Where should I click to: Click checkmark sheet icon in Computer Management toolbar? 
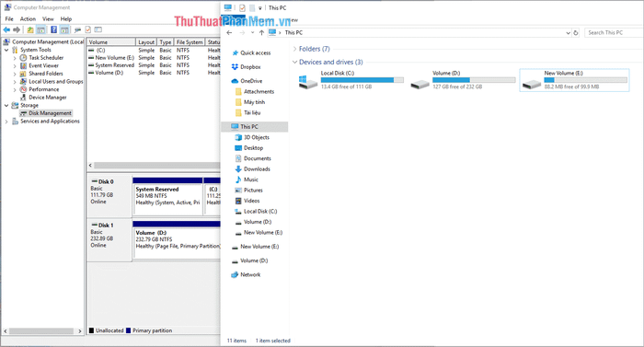pos(88,29)
